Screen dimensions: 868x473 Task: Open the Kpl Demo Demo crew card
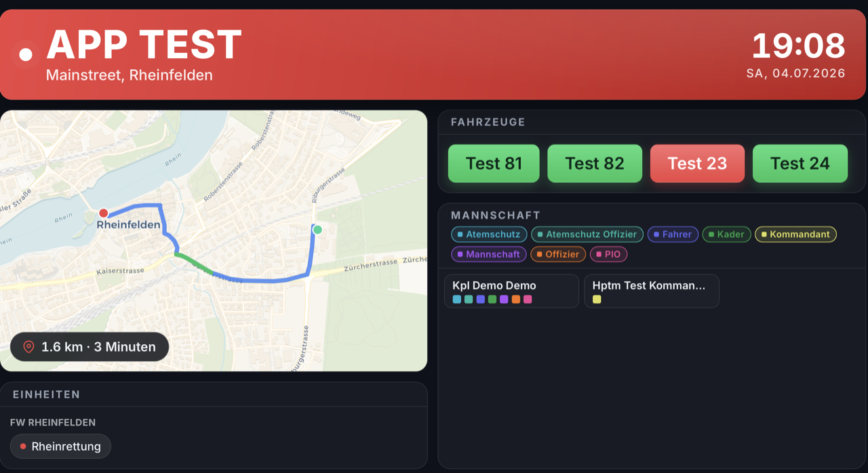(511, 291)
